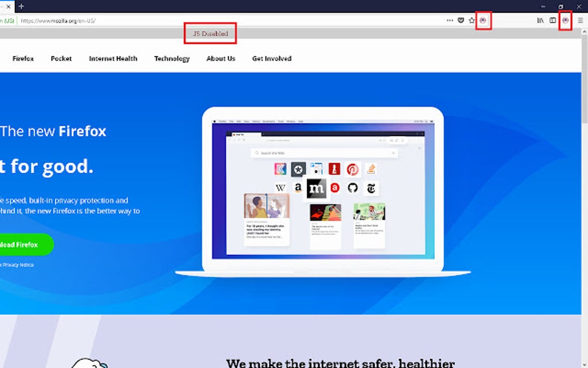Open the Get Involved navigation item
The image size is (588, 368).
[x=272, y=58]
